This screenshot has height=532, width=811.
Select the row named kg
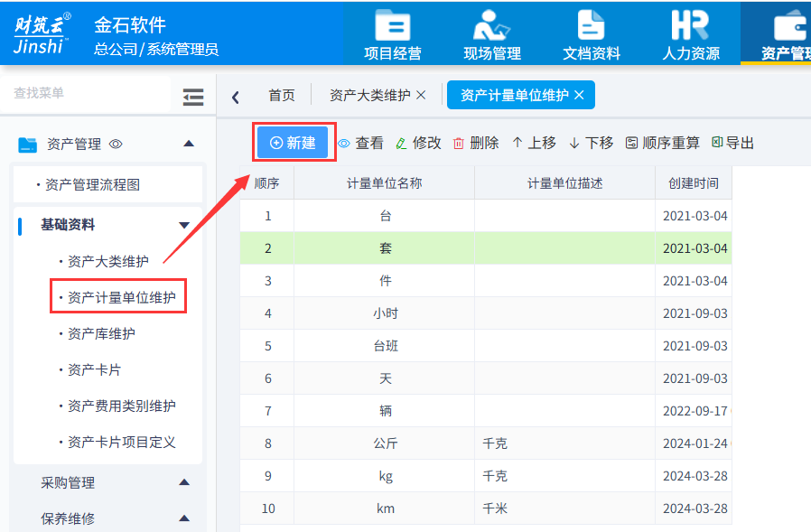[x=486, y=476]
